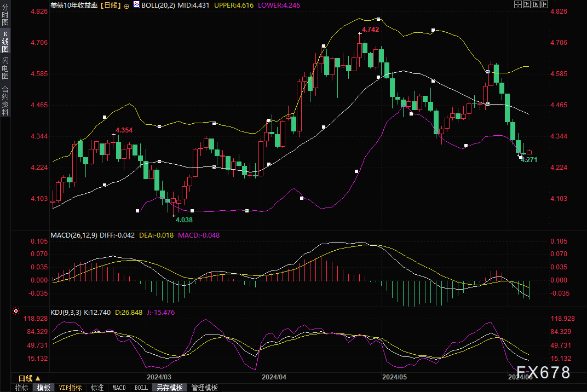Screen dimensions: 587x392
Task: Select the 指标 bottom tab
Action: pos(22,388)
